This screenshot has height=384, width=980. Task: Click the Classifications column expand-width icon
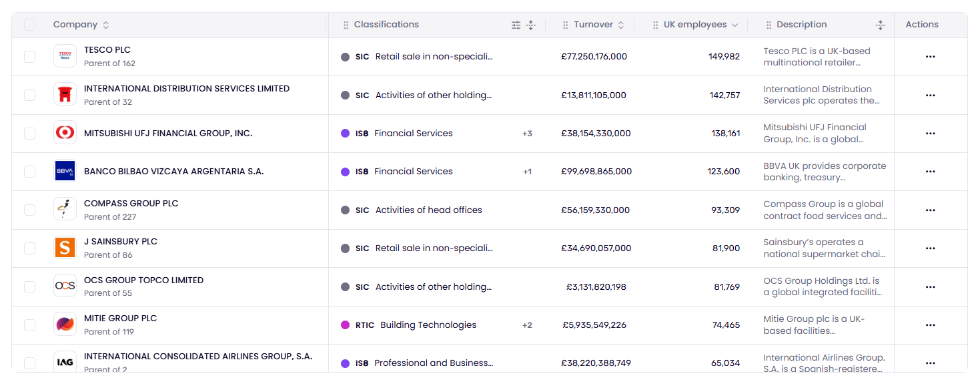click(531, 25)
